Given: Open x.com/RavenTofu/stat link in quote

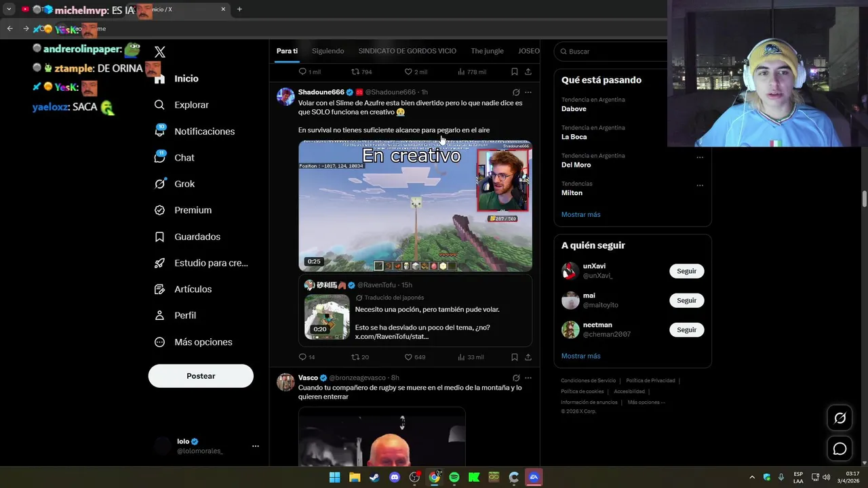Looking at the screenshot, I should tap(392, 336).
